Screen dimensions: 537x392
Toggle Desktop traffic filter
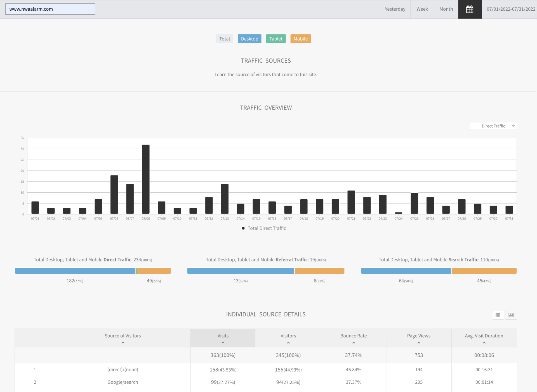coord(249,39)
